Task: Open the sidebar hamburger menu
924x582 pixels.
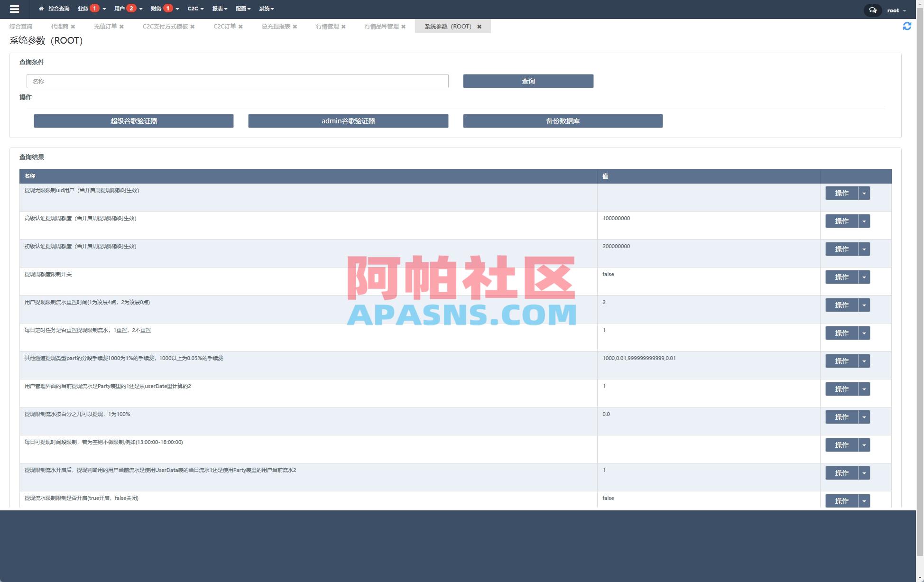Action: [15, 9]
